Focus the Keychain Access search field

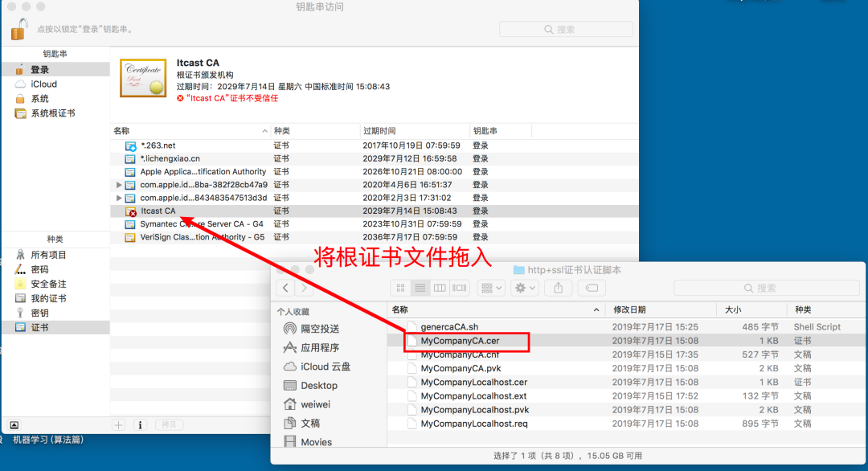point(566,29)
